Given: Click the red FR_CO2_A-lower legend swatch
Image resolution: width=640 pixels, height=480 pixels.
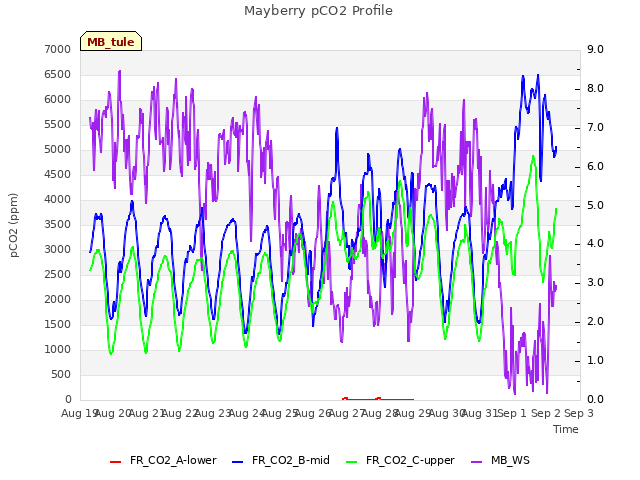Looking at the screenshot, I should [116, 462].
